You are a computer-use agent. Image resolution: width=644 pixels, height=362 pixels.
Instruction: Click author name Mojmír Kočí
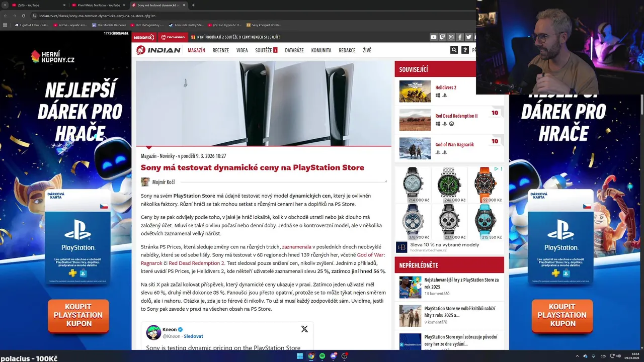(x=164, y=182)
